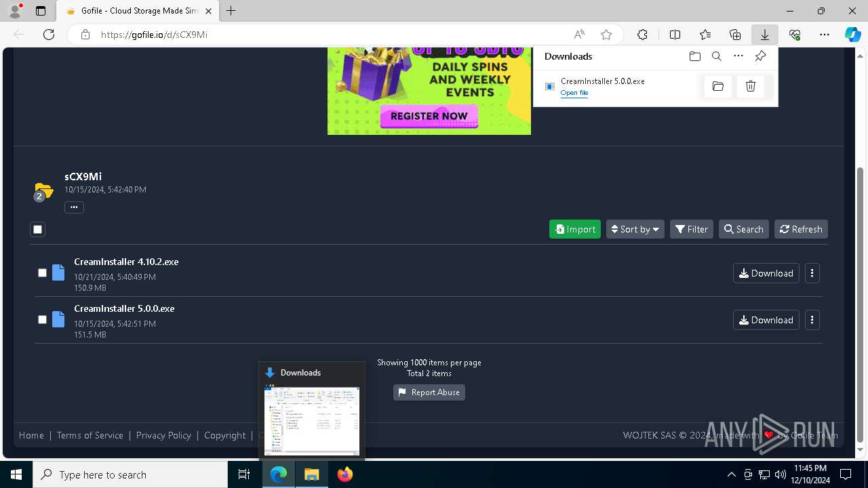The width and height of the screenshot is (868, 488).
Task: Open the Filter button
Action: 692,229
